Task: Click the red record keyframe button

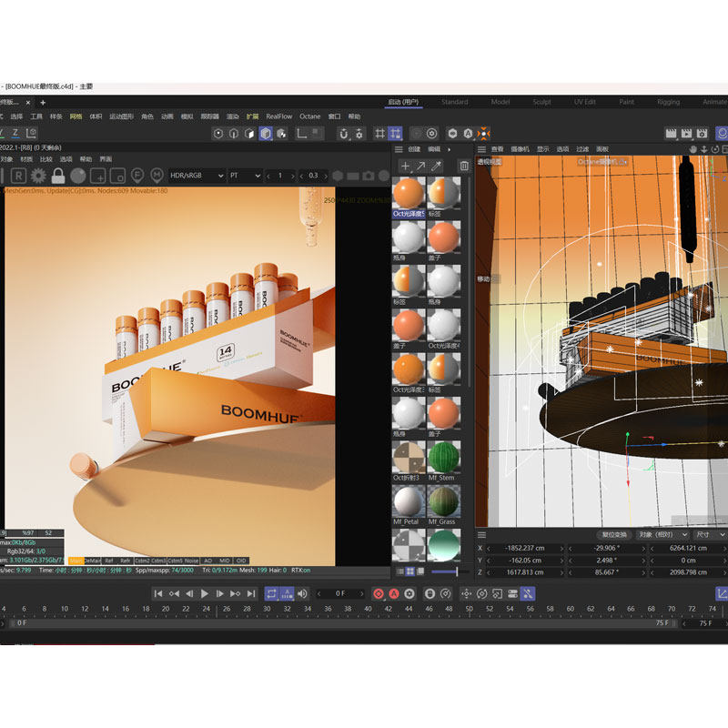Action: pyautogui.click(x=379, y=593)
